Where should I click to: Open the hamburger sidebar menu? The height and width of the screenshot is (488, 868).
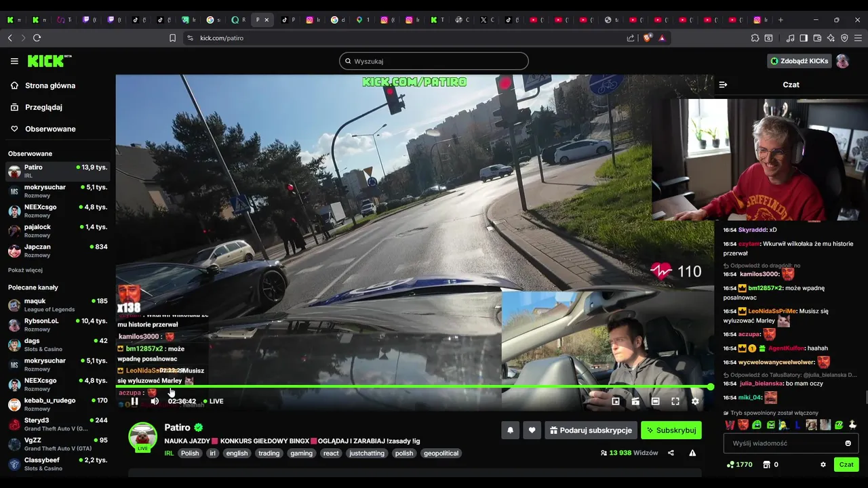point(14,61)
